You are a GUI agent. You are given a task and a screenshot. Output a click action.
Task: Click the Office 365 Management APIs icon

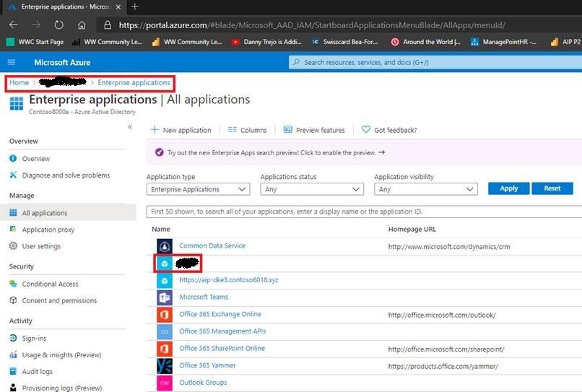(x=165, y=331)
